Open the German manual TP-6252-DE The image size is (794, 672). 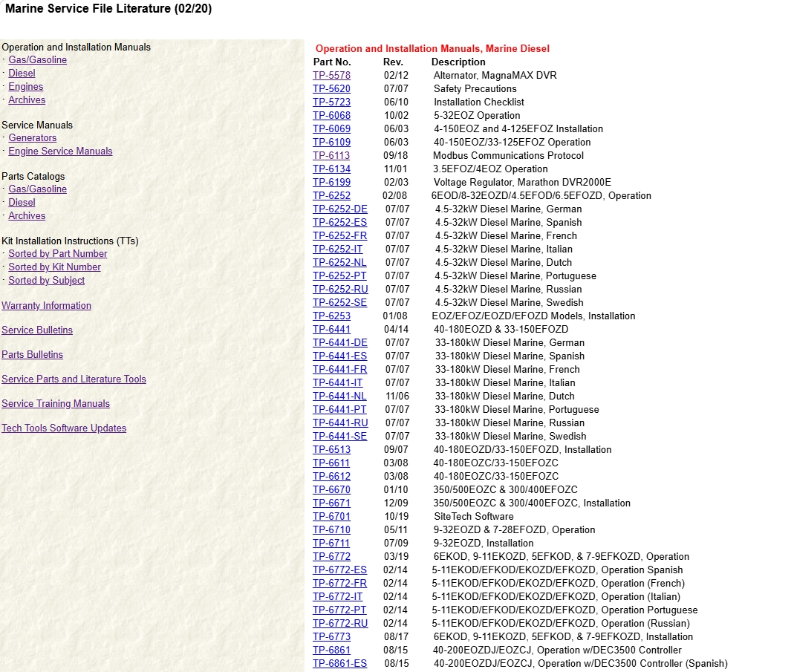(x=340, y=209)
